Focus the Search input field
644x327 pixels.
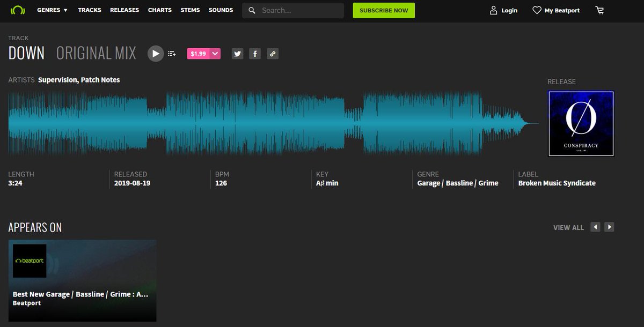(293, 11)
